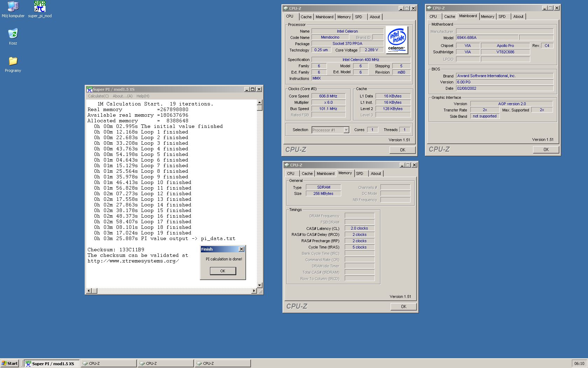The height and width of the screenshot is (368, 588).
Task: Open the Calculate(C) menu in Super PI
Action: pyautogui.click(x=98, y=96)
